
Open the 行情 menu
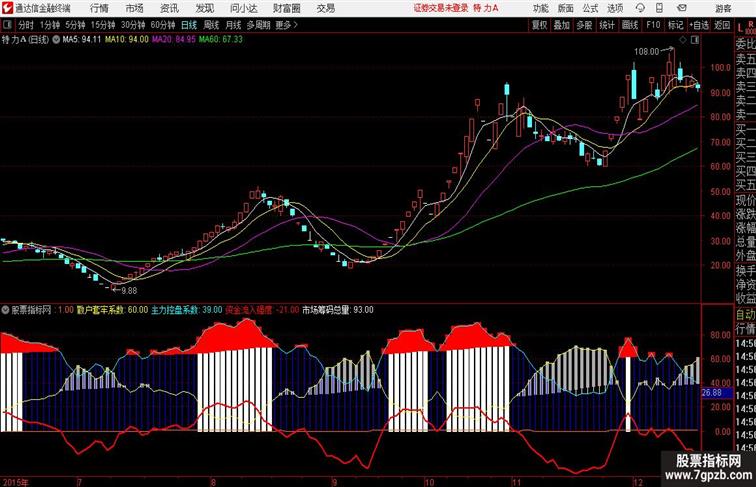point(99,8)
